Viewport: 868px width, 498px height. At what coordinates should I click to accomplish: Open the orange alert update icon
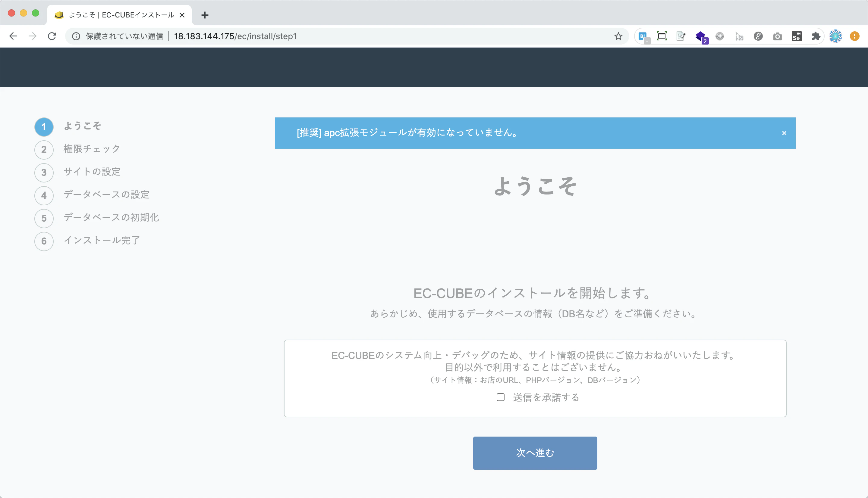tap(855, 36)
